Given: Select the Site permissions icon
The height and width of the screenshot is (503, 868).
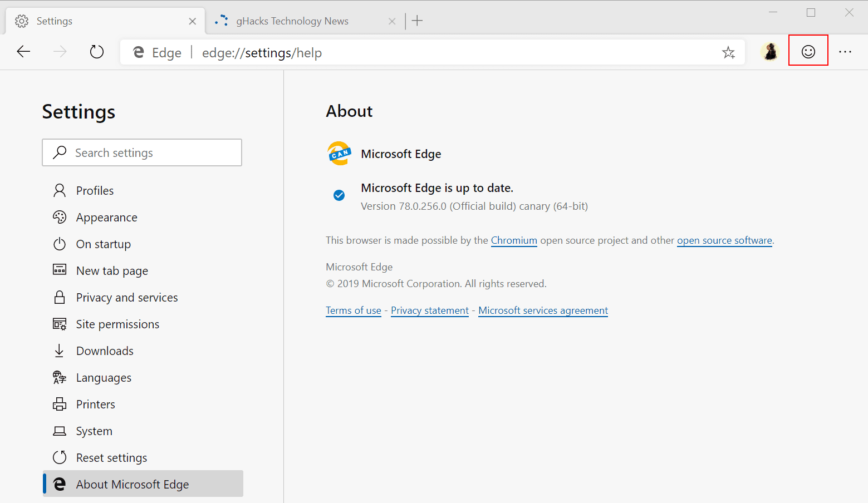Looking at the screenshot, I should pos(60,324).
